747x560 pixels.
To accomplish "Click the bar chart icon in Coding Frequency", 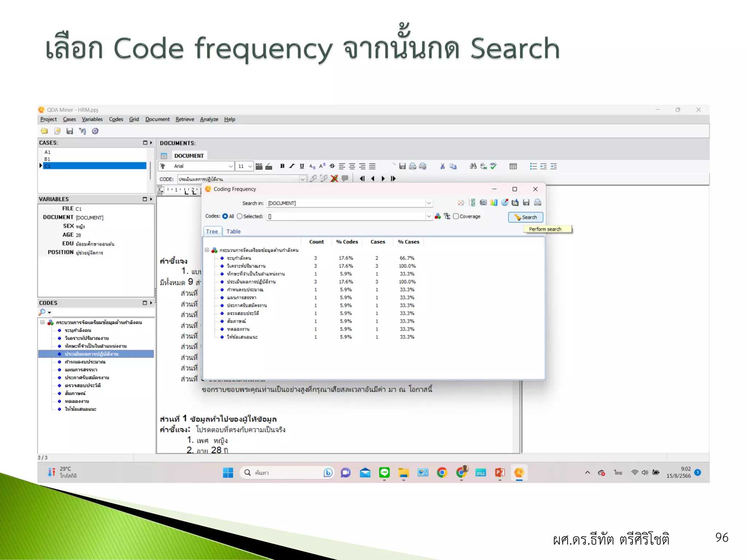I will pyautogui.click(x=494, y=203).
